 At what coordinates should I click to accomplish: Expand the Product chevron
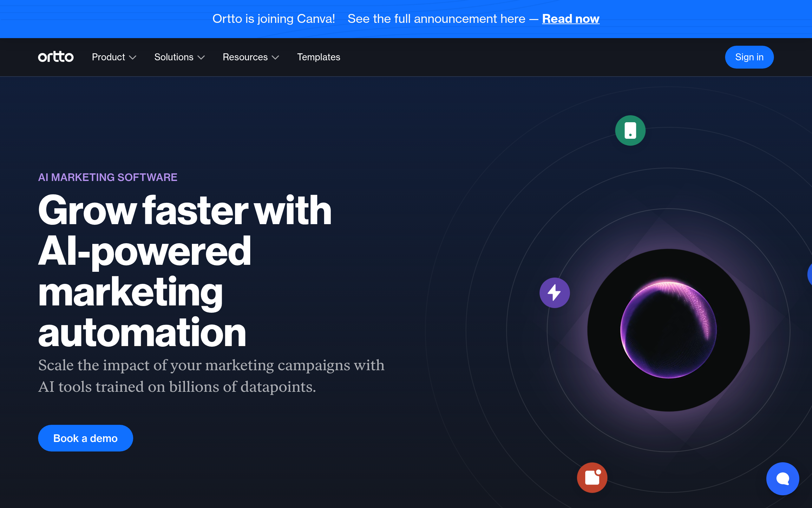[x=133, y=58]
